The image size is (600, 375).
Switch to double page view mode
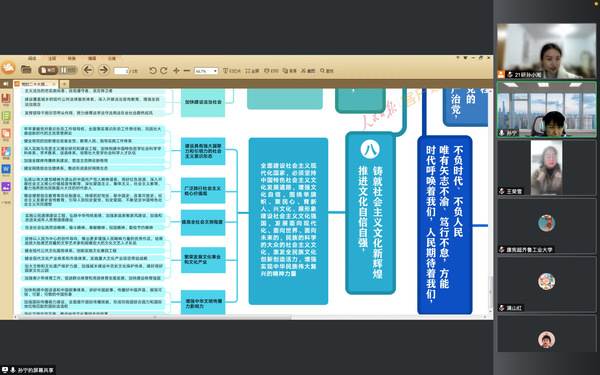[68, 70]
